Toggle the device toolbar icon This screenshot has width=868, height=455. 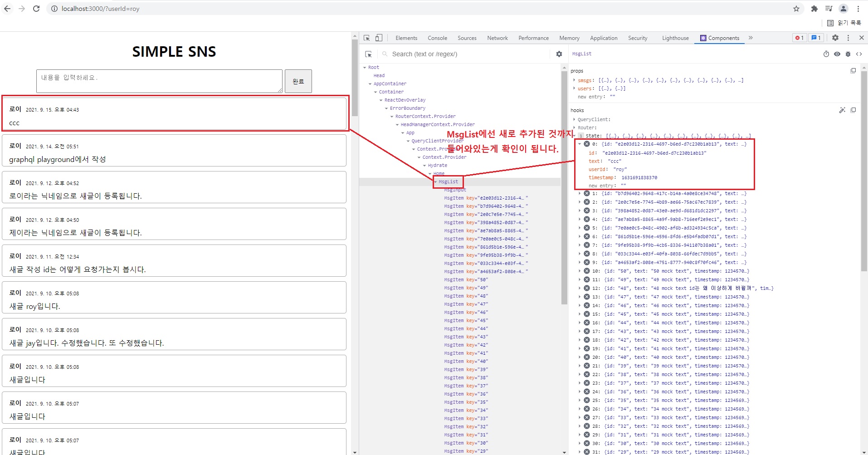click(379, 38)
